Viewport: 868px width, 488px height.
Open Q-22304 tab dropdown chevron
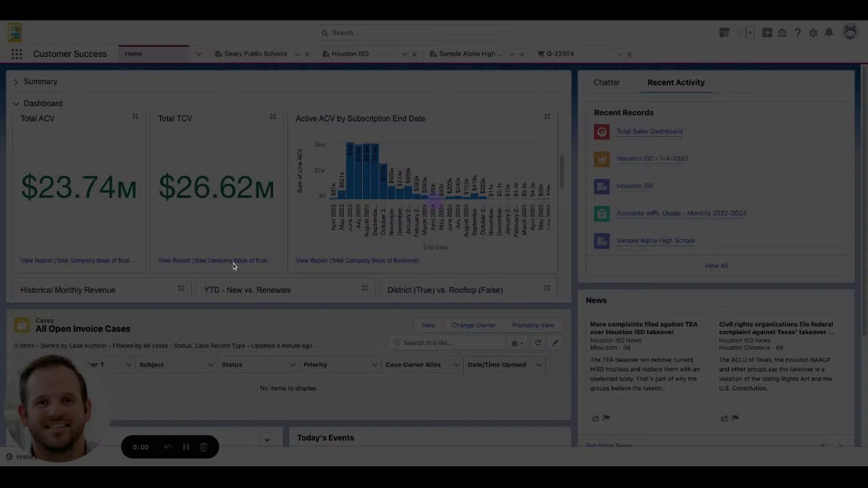coord(619,54)
